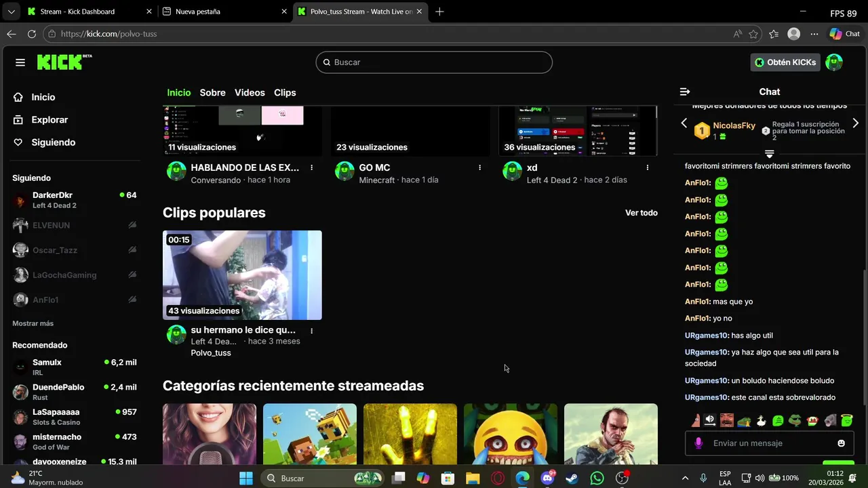Screen dimensions: 868x488
Task: Expand Mostrar más in following list
Action: click(x=33, y=323)
